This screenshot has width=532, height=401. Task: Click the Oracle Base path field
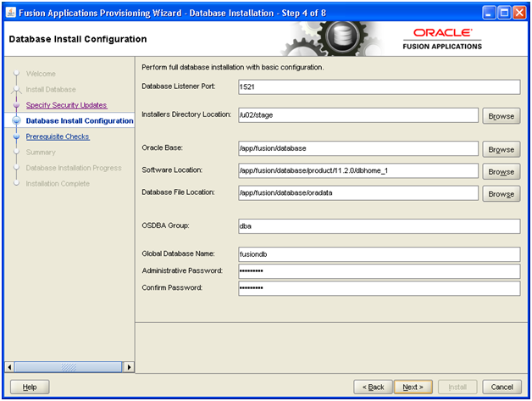pos(358,148)
